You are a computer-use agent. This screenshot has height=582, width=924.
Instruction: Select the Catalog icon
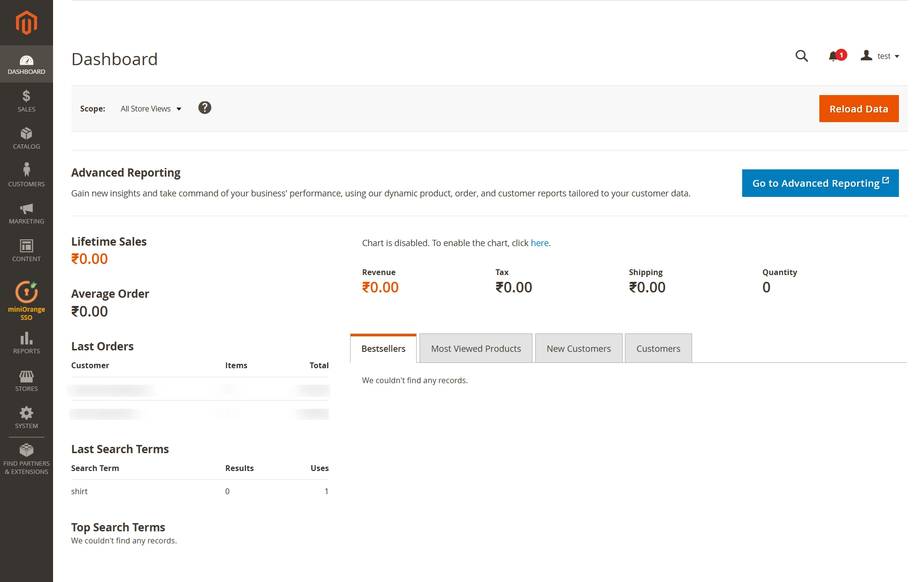(27, 138)
